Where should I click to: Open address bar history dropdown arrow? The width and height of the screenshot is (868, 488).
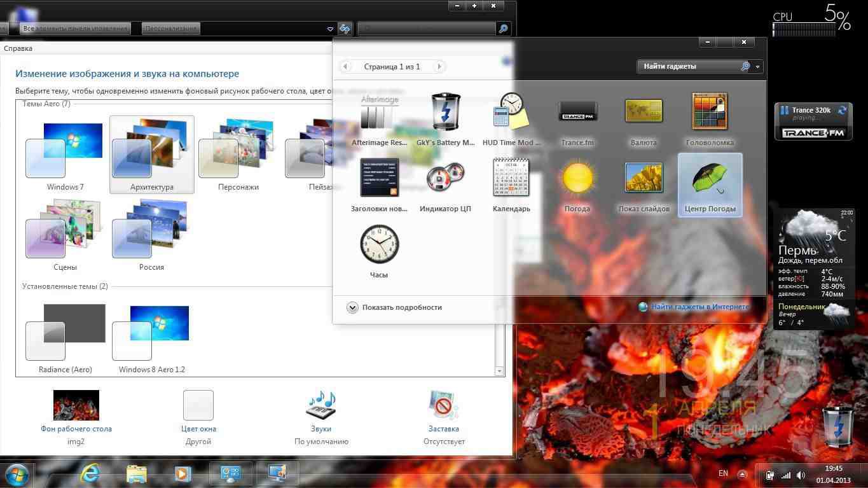330,29
